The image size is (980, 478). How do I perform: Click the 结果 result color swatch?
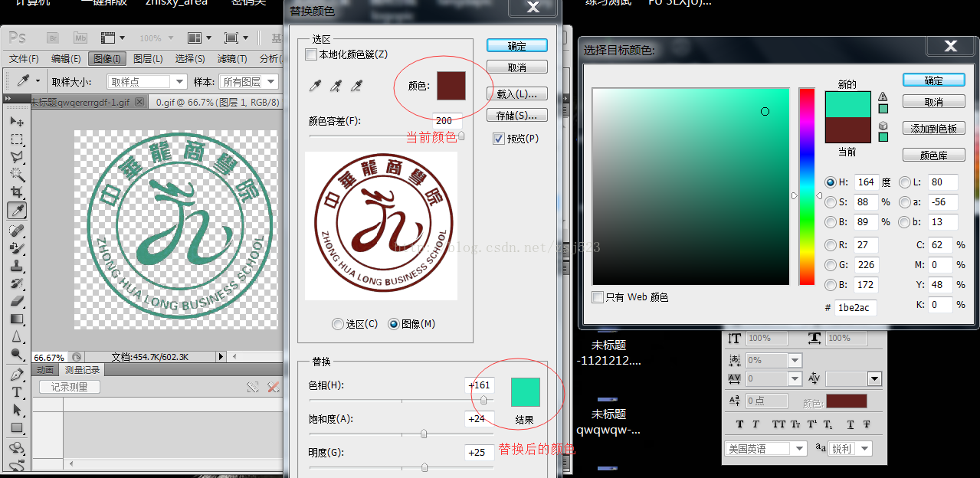(x=526, y=391)
